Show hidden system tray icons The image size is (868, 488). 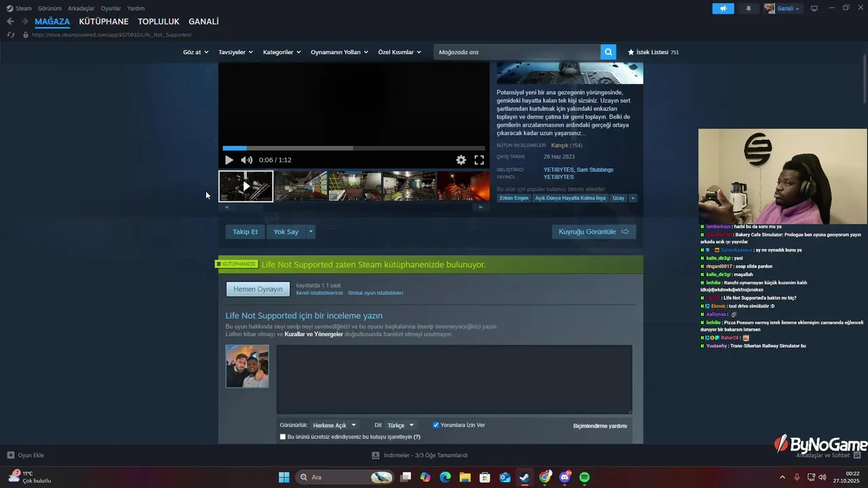click(x=782, y=477)
